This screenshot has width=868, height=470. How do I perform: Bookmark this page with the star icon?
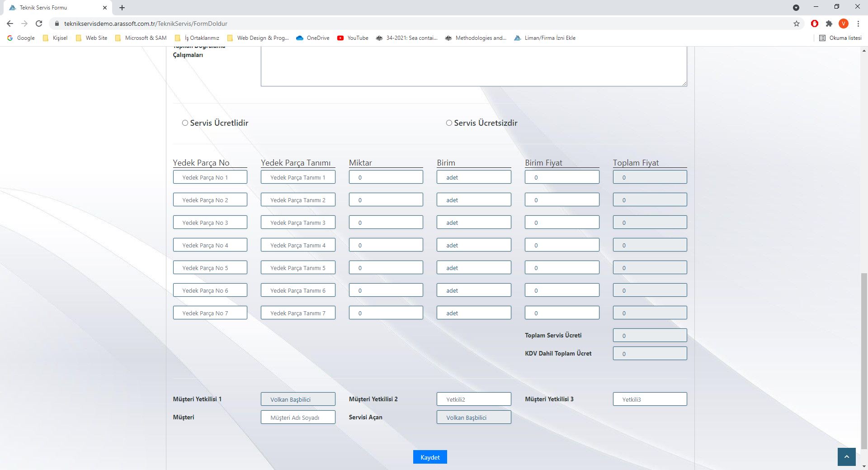[797, 24]
